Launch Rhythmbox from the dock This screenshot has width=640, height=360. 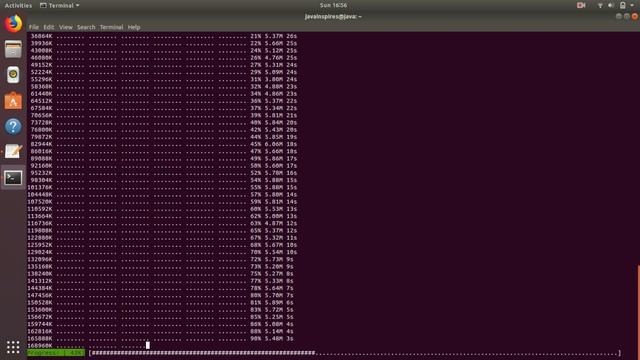[x=13, y=75]
